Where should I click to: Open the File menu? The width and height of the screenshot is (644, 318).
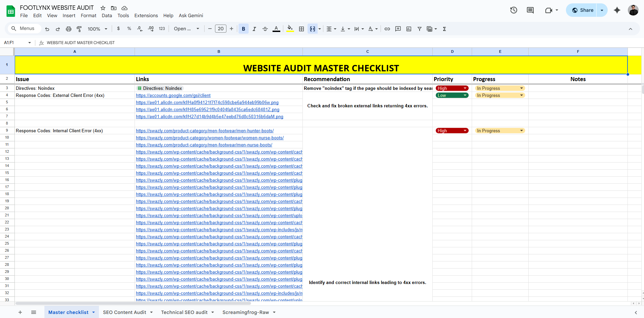pyautogui.click(x=24, y=15)
